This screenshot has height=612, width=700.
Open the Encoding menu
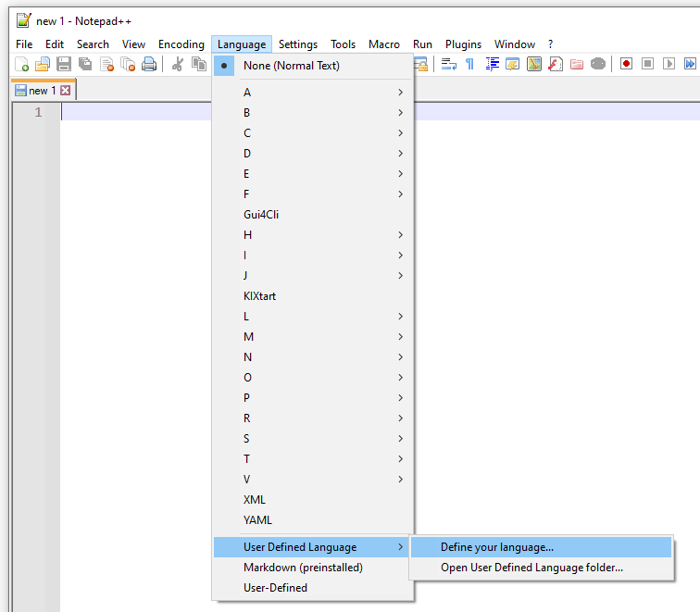coord(181,44)
